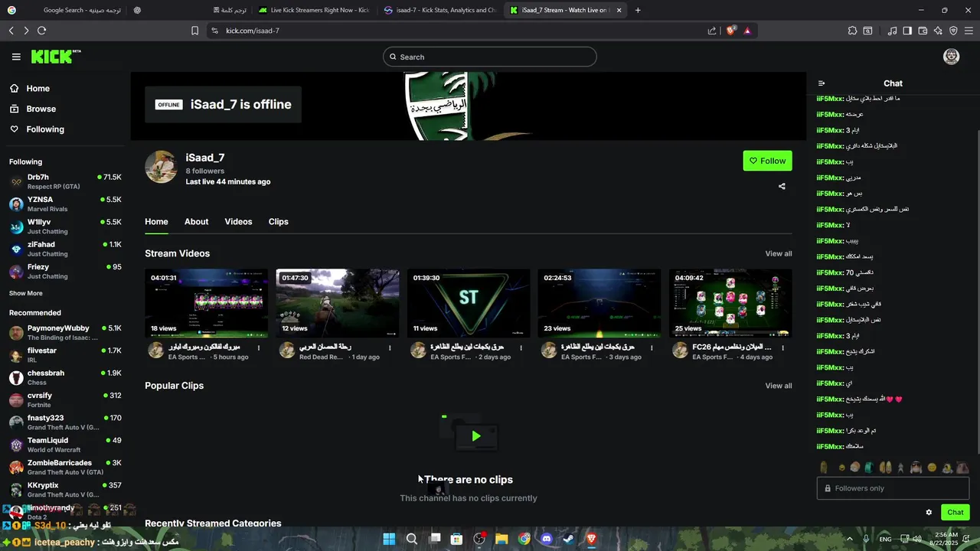
Task: Click the Followers only chat input
Action: point(893,488)
